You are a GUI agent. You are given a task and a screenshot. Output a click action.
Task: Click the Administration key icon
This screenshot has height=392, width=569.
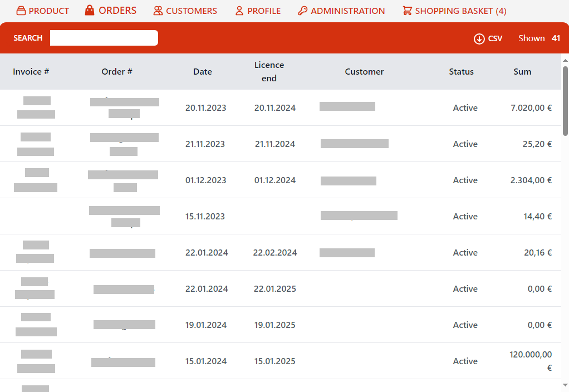[303, 11]
